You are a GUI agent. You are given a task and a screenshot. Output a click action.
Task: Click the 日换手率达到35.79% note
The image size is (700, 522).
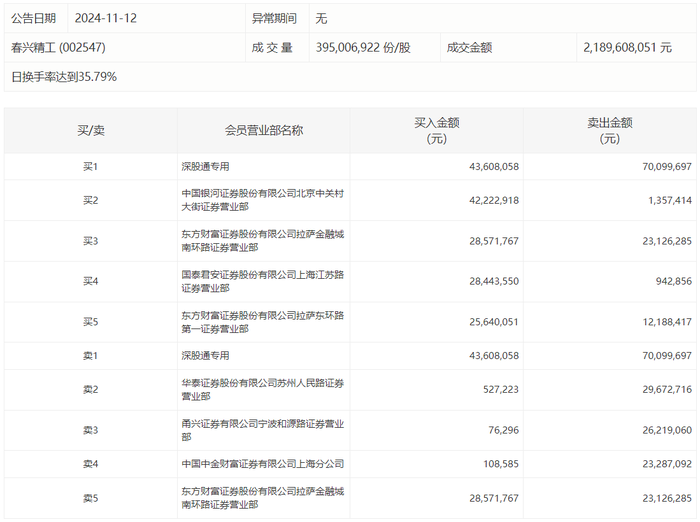pyautogui.click(x=64, y=77)
